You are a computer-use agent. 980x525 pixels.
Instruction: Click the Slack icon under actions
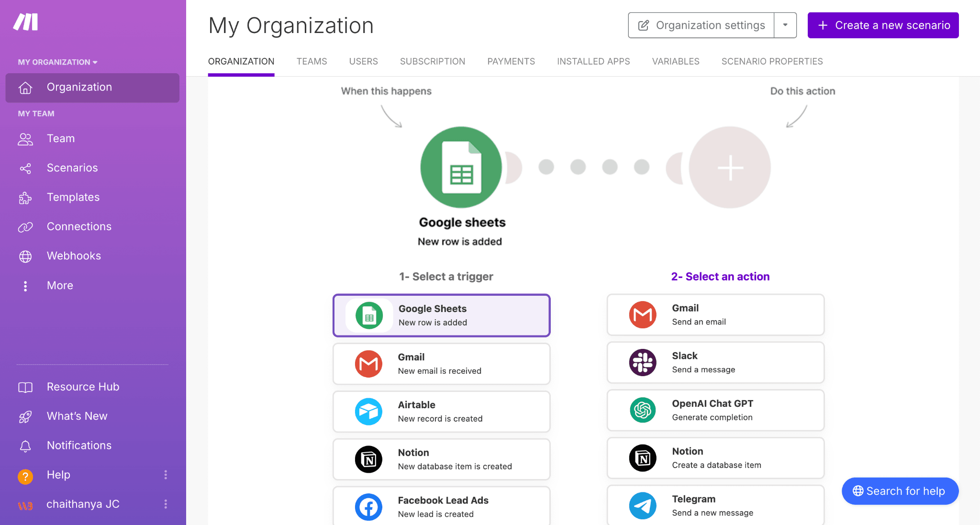[x=643, y=362]
